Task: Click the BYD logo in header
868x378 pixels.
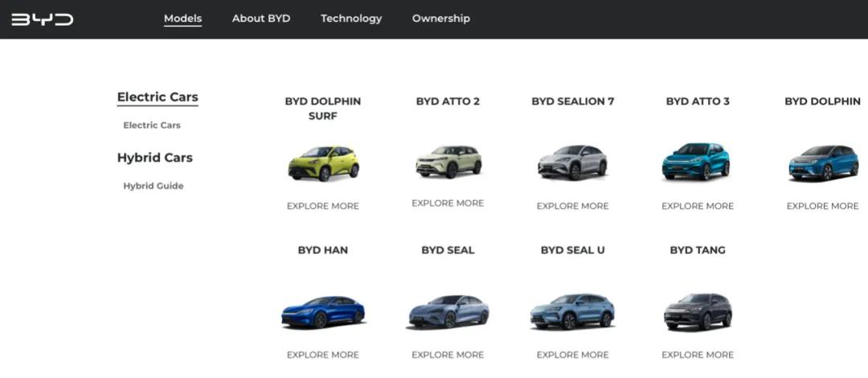Action: point(42,19)
